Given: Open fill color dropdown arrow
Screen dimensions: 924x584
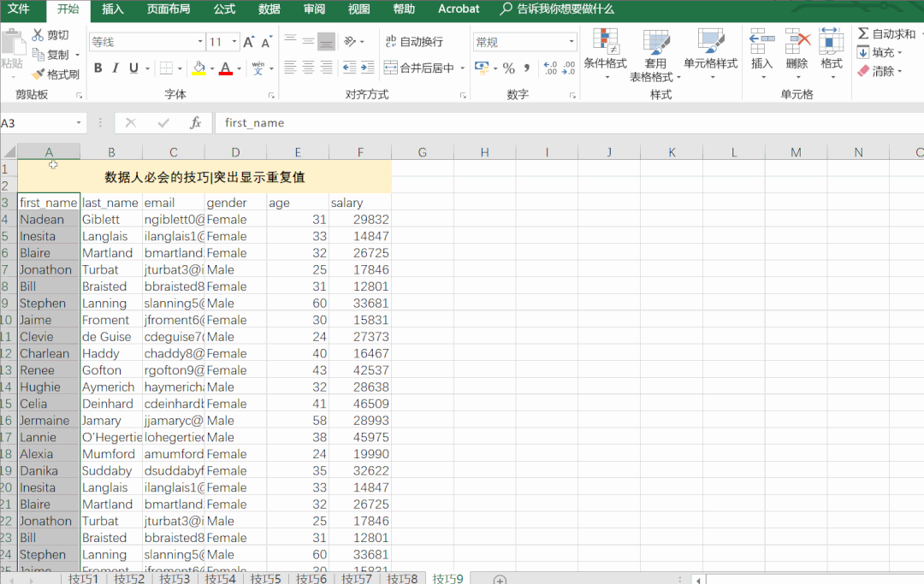Looking at the screenshot, I should click(212, 68).
